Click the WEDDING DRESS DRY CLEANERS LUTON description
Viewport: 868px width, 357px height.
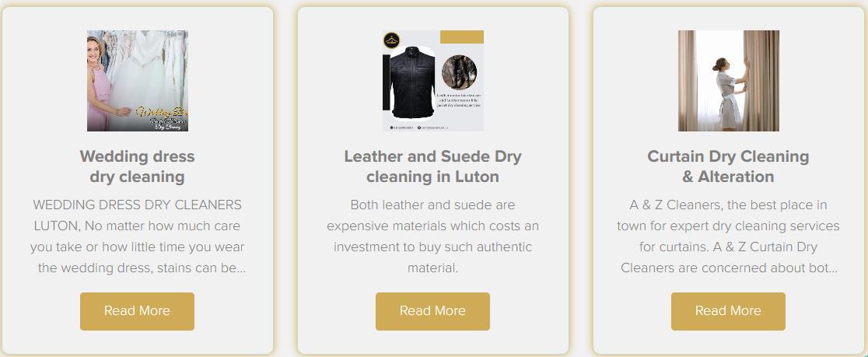pos(138,236)
